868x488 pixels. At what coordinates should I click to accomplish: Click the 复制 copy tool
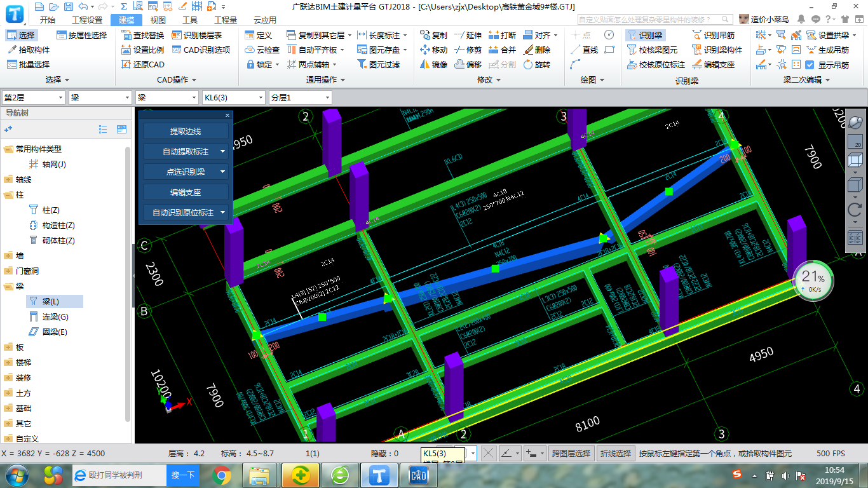click(x=433, y=35)
